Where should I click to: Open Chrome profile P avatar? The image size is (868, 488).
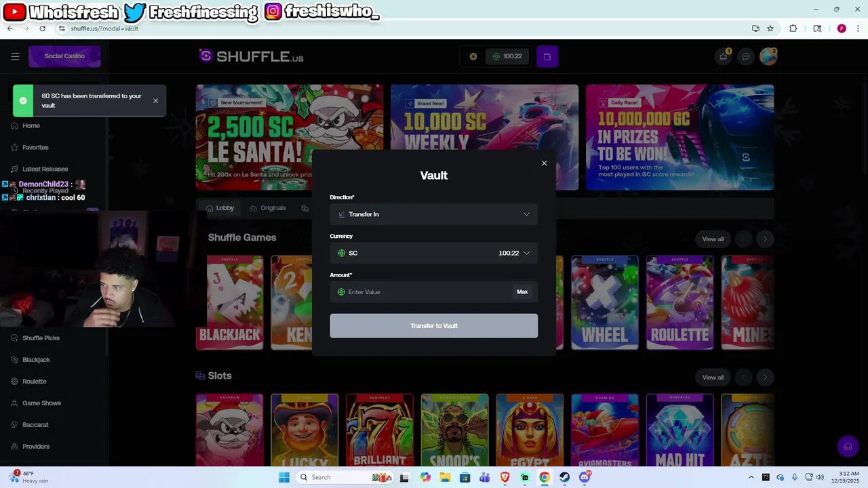(842, 28)
